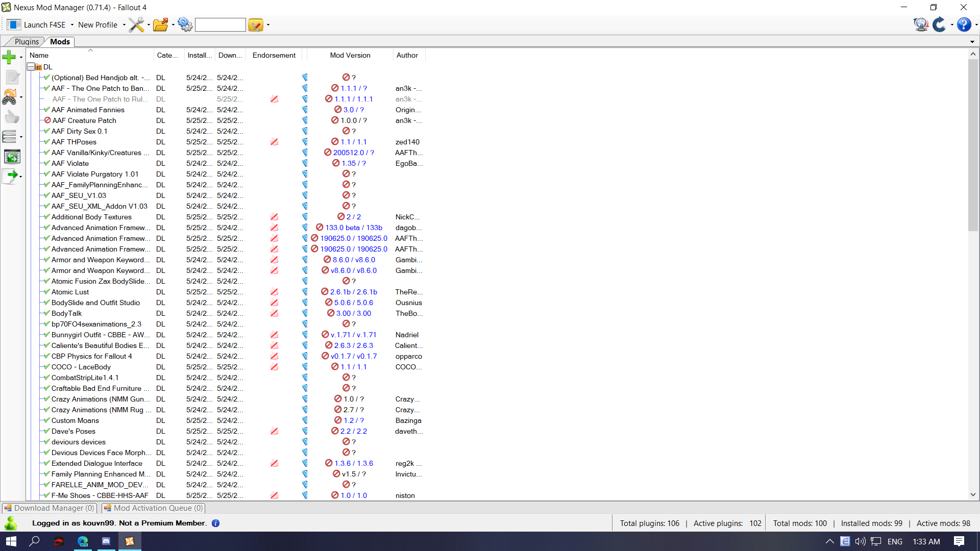Click the endorsement icon for BodyTalk
Viewport: 980px width, 551px height.
(x=274, y=313)
